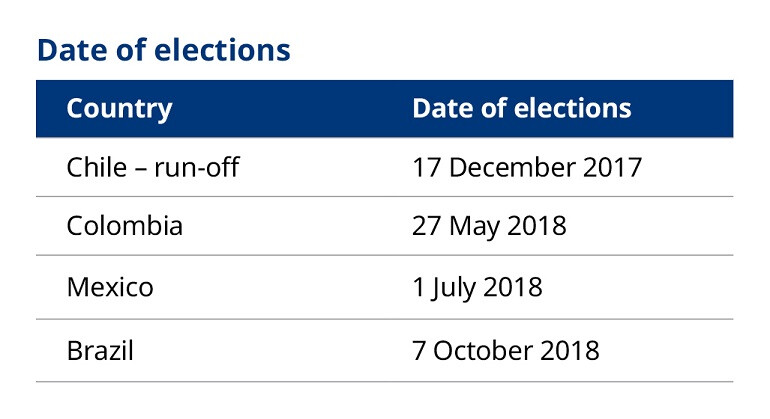Click the word "July" in Mexico's date
The image size is (770, 419).
tap(453, 288)
